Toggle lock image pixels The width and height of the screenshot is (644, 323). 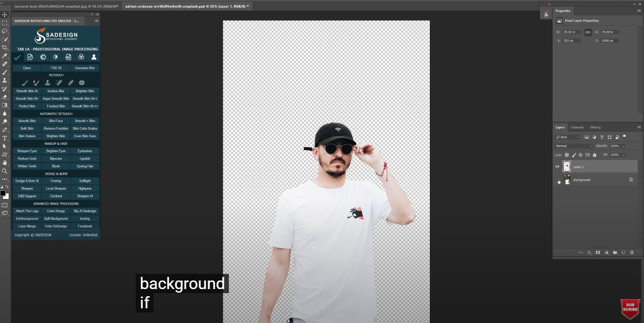(x=574, y=155)
